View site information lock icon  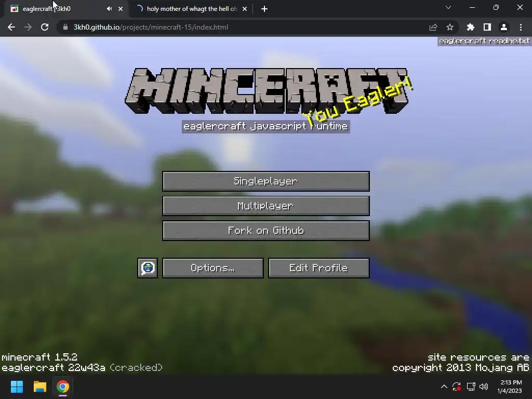click(x=65, y=27)
